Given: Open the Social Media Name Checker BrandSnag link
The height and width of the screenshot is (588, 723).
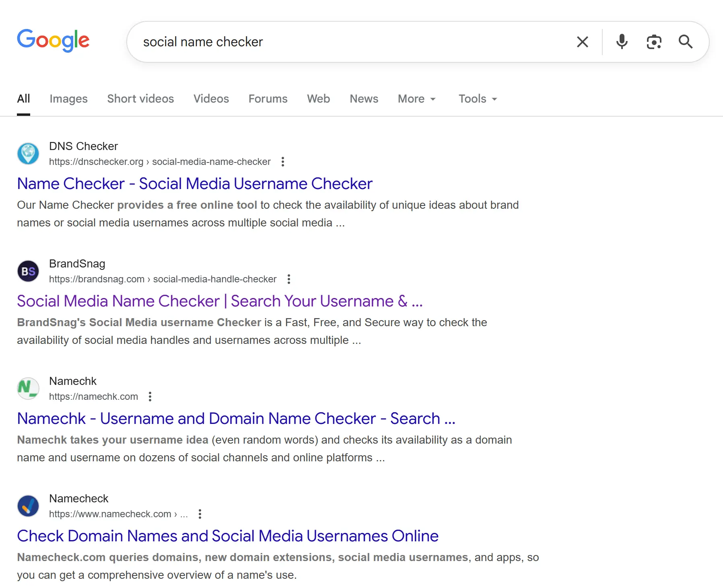Looking at the screenshot, I should click(x=220, y=301).
